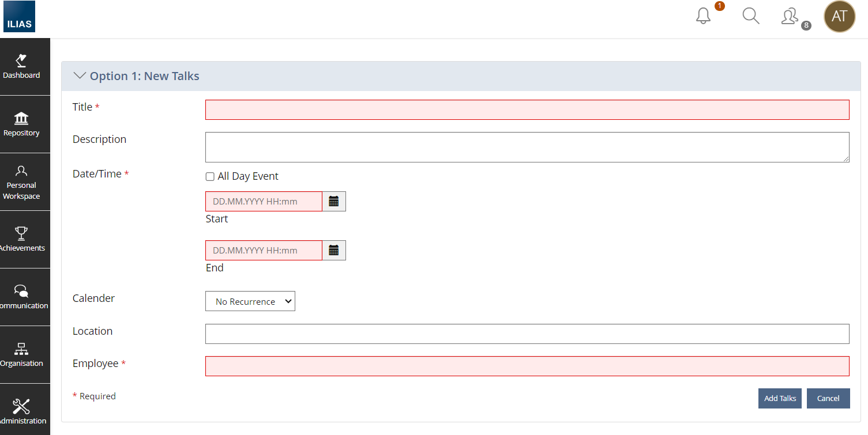Focus the Title input field
This screenshot has width=868, height=435.
(x=527, y=110)
